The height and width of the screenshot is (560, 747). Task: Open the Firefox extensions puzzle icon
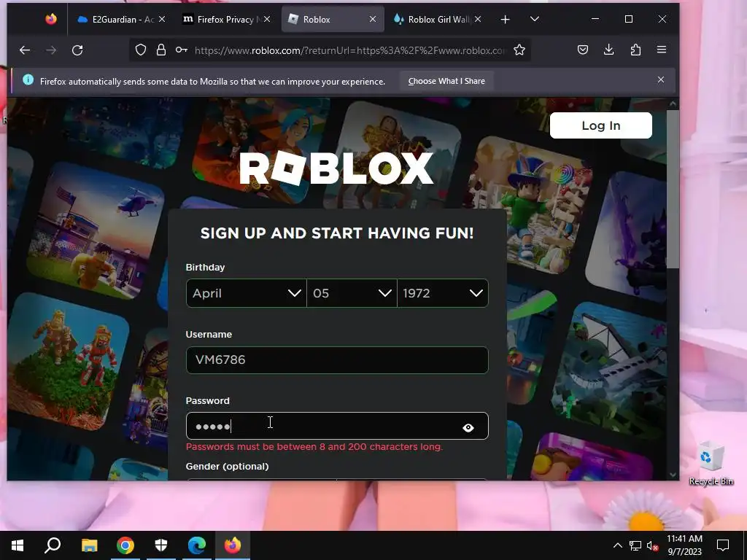pyautogui.click(x=635, y=50)
